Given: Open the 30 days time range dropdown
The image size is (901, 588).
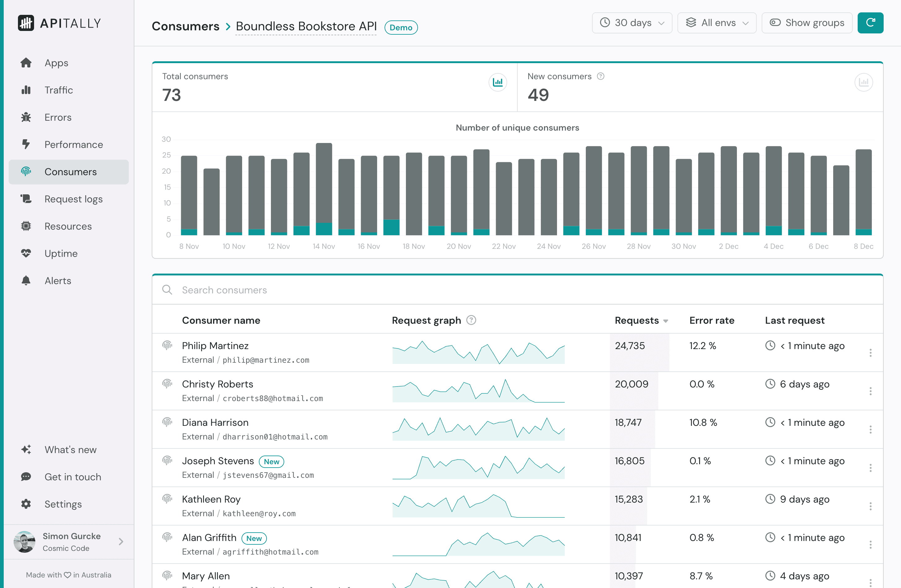Looking at the screenshot, I should point(631,23).
